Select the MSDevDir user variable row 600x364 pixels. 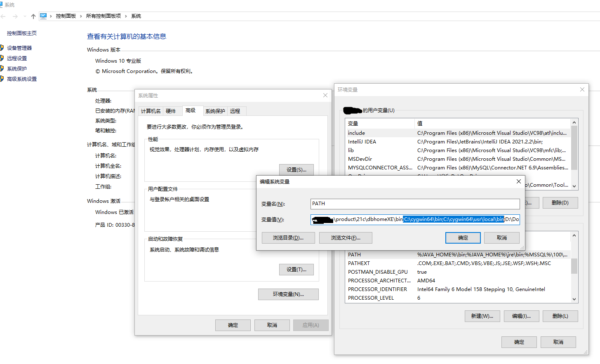click(458, 159)
